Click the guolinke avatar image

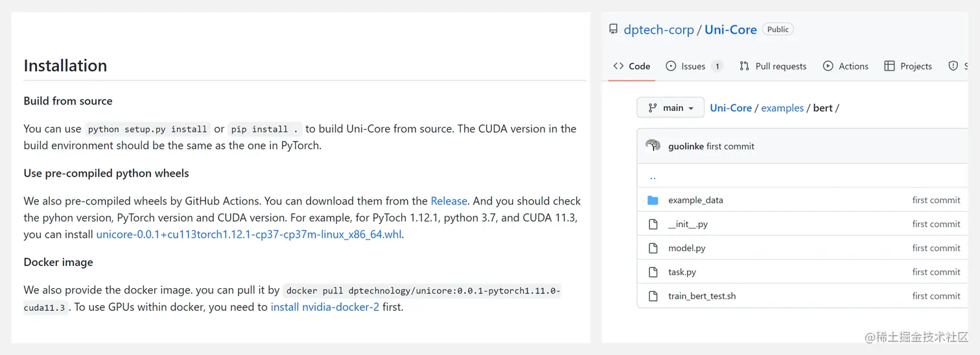653,146
